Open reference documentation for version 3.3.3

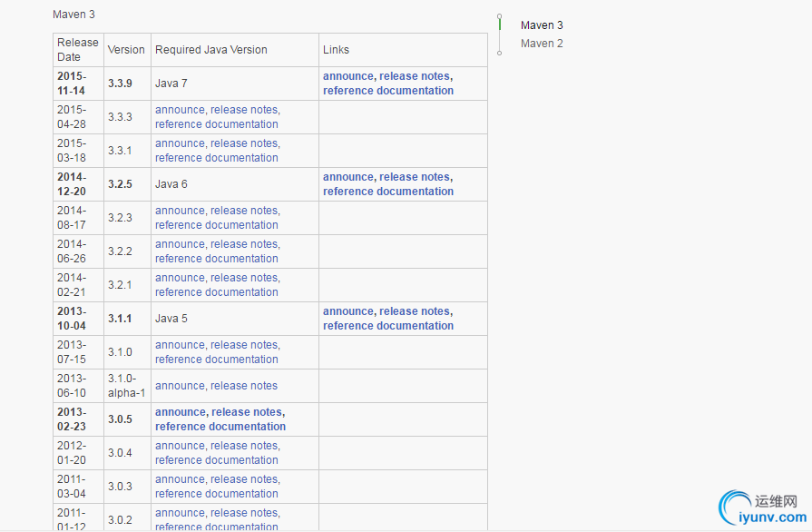217,124
